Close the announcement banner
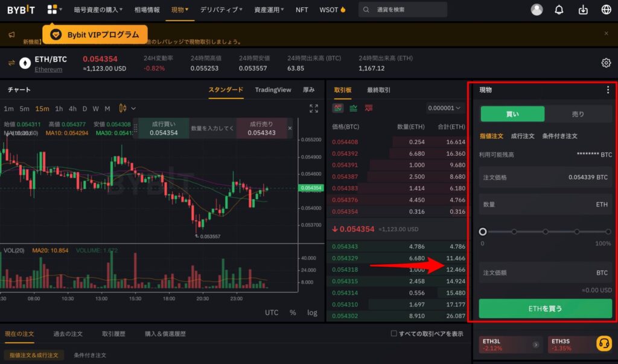Viewport: 618px width, 364px height. pyautogui.click(x=606, y=34)
